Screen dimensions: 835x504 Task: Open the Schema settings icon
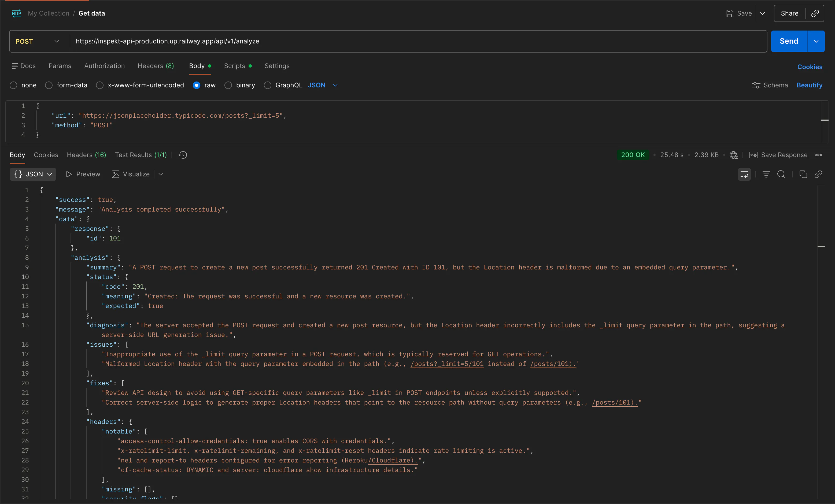[756, 85]
